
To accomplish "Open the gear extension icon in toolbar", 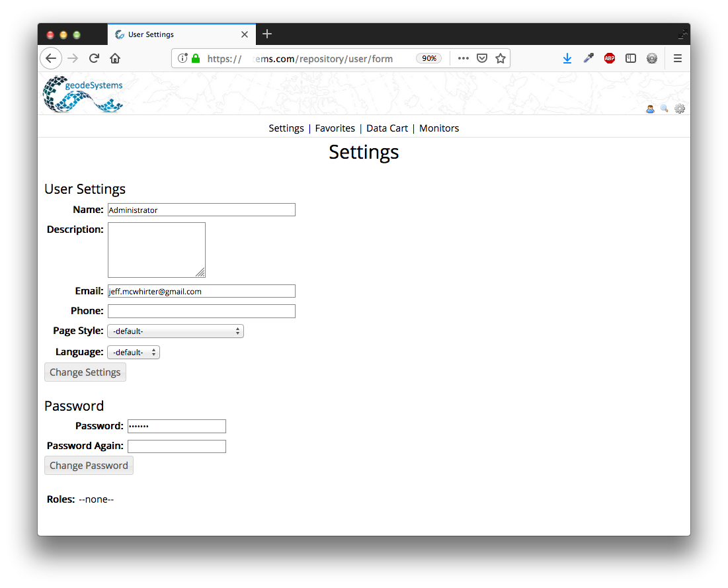I will pos(652,58).
